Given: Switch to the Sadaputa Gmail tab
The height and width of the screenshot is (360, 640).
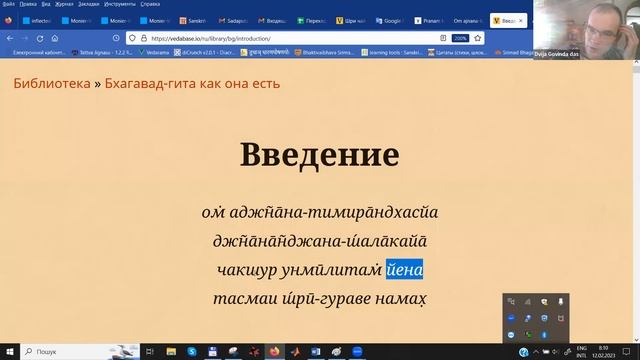Looking at the screenshot, I should pyautogui.click(x=233, y=20).
